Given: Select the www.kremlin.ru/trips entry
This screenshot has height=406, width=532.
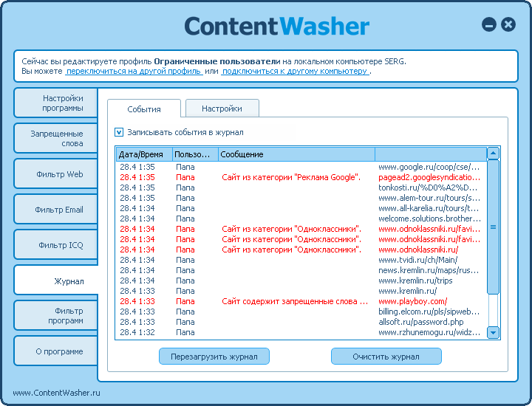Looking at the screenshot, I should 301,281.
